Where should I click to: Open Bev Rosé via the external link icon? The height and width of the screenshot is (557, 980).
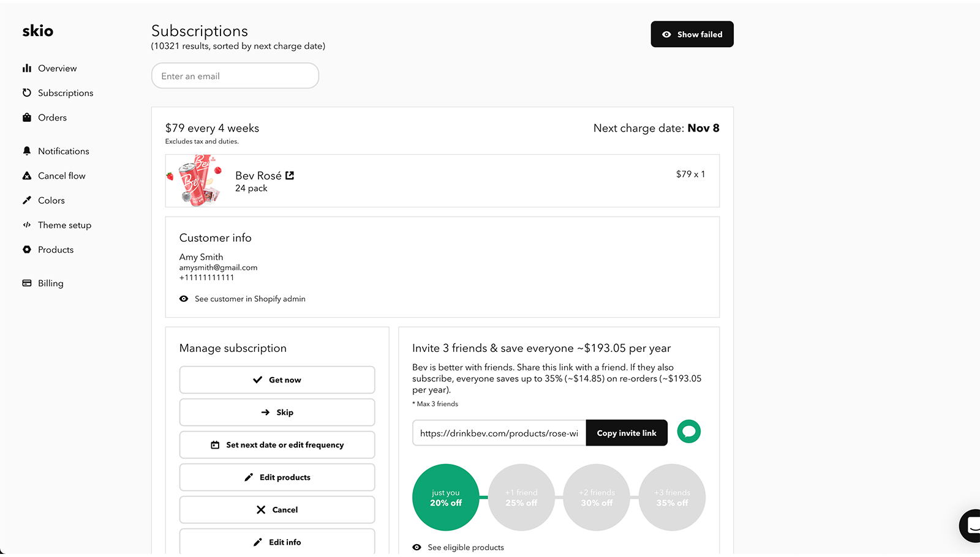(289, 175)
